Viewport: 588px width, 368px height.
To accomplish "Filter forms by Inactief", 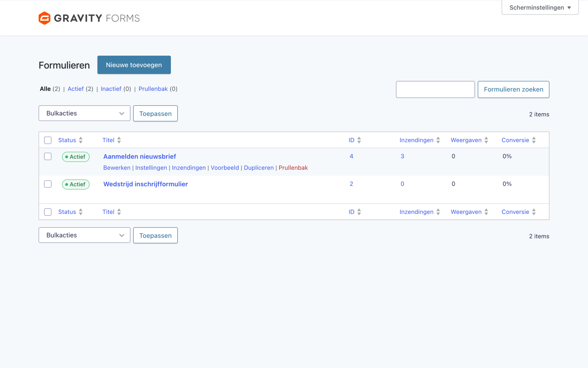I will coord(111,89).
